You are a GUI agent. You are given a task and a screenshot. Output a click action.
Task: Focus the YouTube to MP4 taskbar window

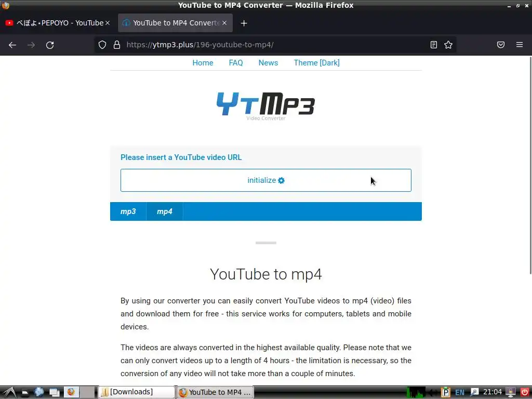[x=215, y=392]
